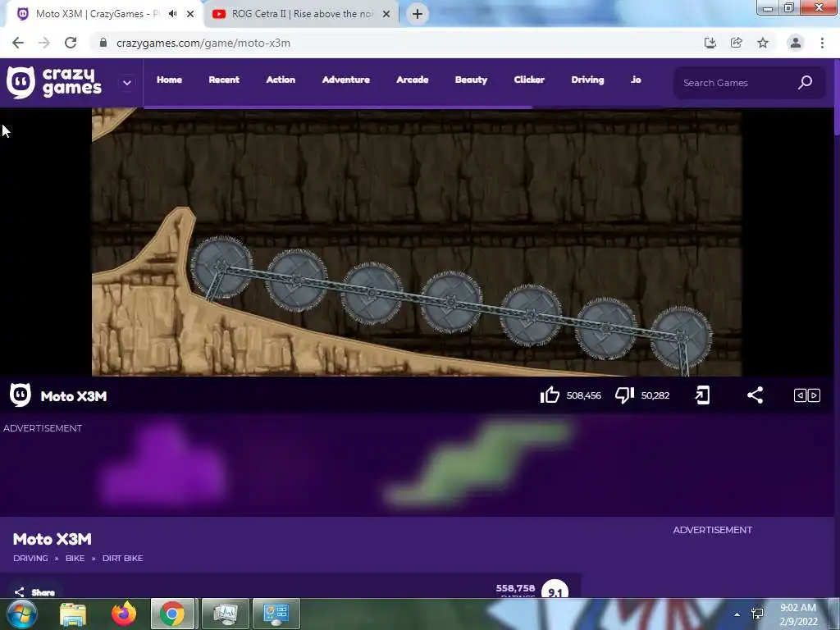840x630 pixels.
Task: Open the Action category
Action: pyautogui.click(x=281, y=80)
